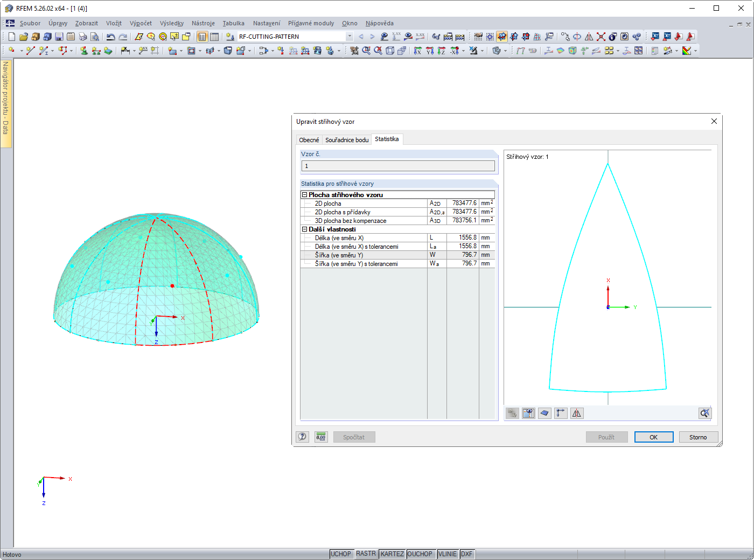Collapse the 'Plocha střihového vzoru' group
The image size is (754, 560).
click(304, 195)
